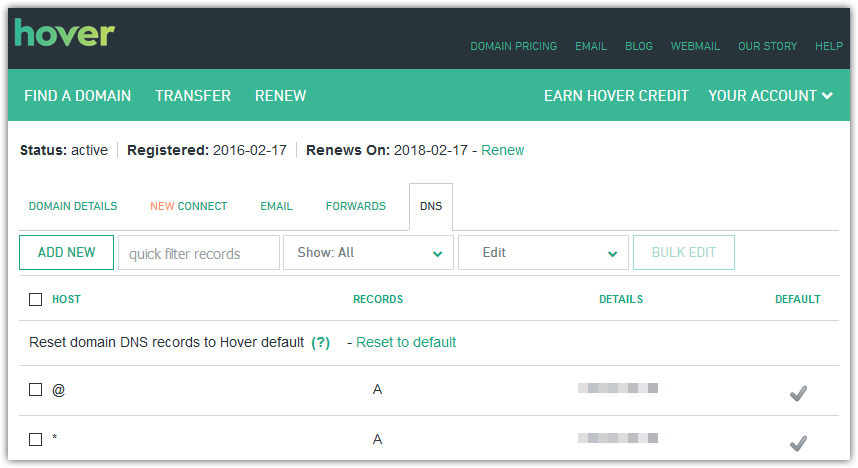The image size is (858, 468).
Task: Open FIND A DOMAIN in the green bar
Action: click(x=78, y=96)
